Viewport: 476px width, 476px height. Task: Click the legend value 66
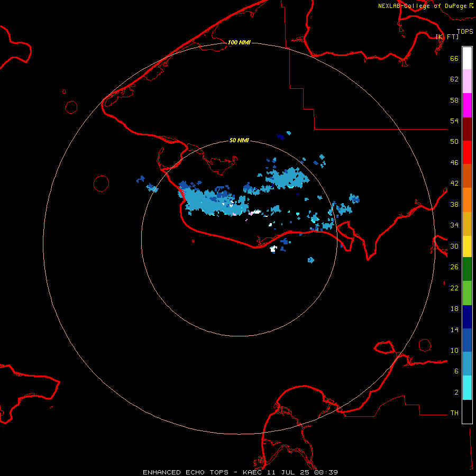(454, 58)
